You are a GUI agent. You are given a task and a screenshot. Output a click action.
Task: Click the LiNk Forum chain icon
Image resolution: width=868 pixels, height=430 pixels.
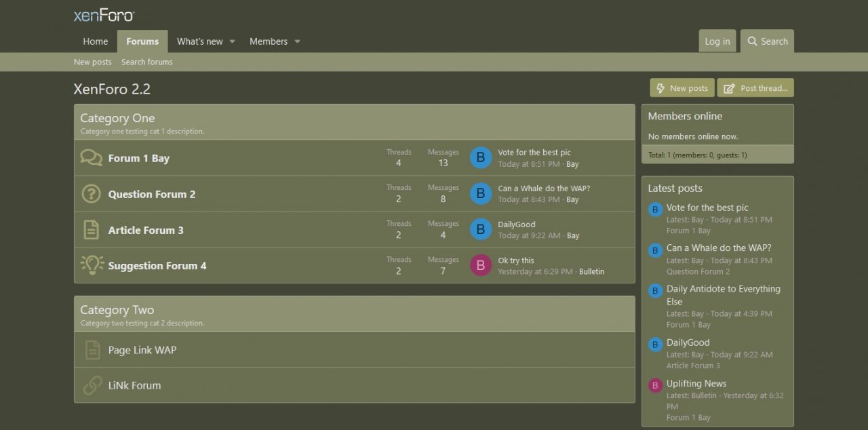pos(92,385)
